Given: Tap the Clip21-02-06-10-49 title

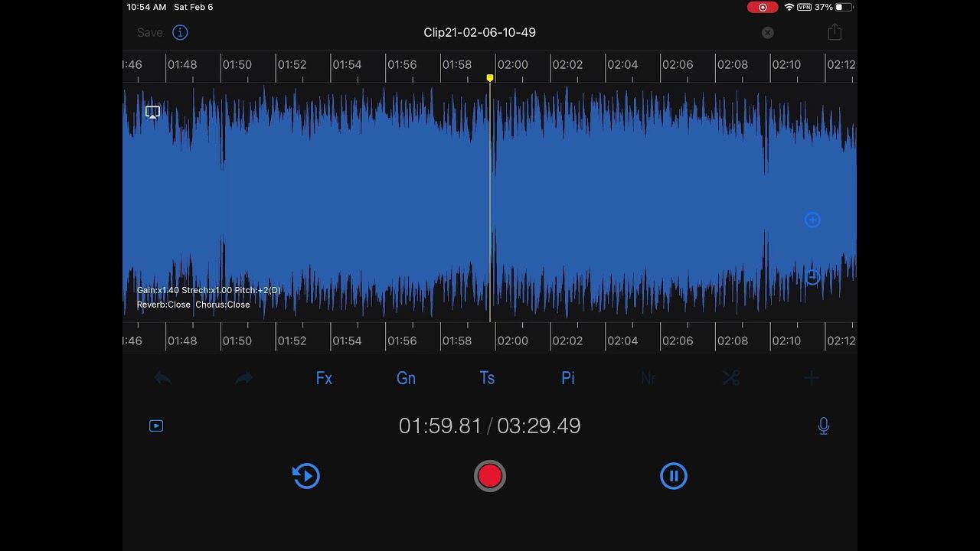Looking at the screenshot, I should pyautogui.click(x=480, y=32).
